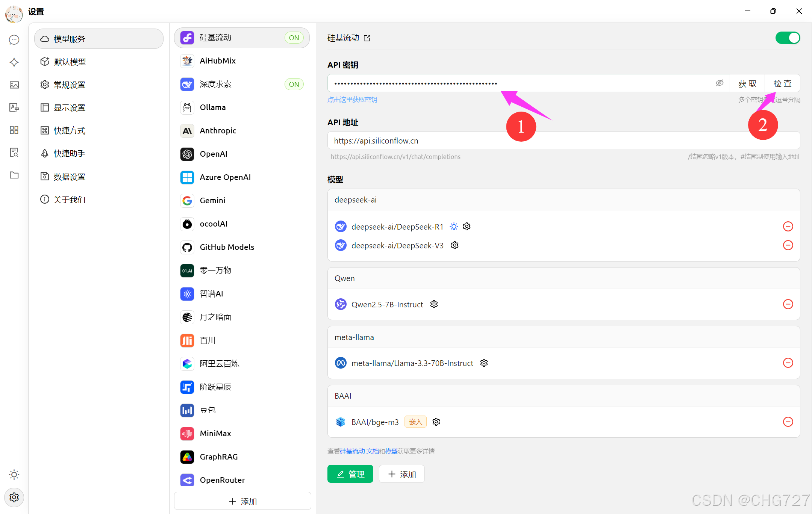The height and width of the screenshot is (514, 812).
Task: Open the translate icon in sidebar
Action: tap(14, 107)
